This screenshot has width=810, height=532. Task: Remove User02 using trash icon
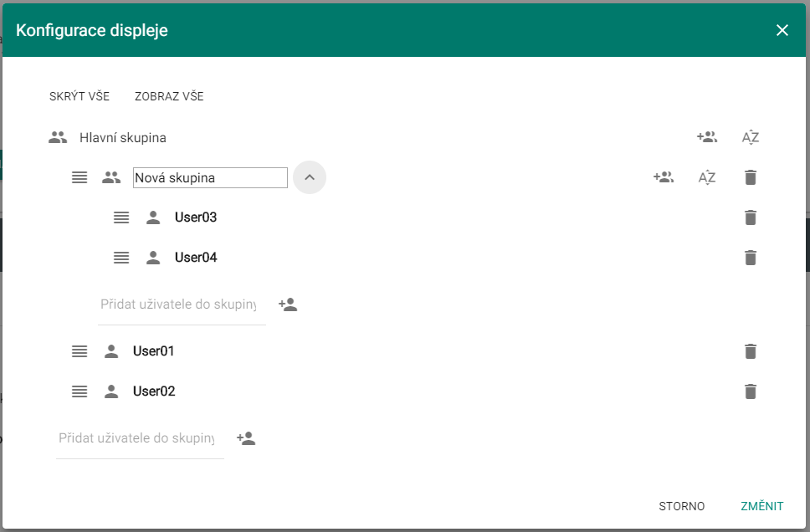[751, 391]
